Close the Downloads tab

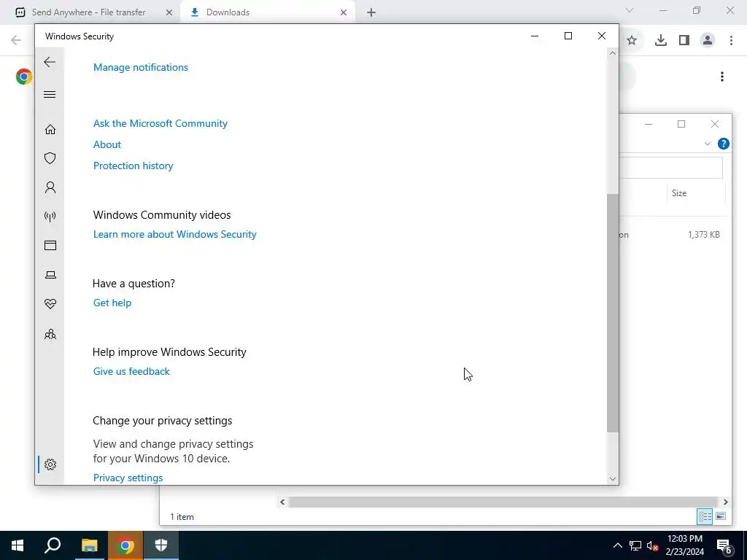(x=344, y=12)
